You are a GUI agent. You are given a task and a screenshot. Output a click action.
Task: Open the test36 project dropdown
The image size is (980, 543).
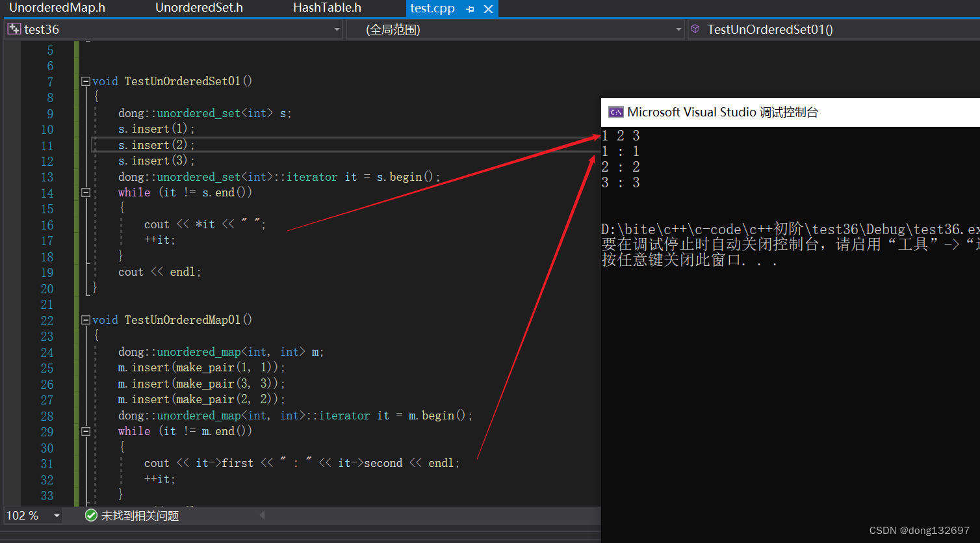point(337,29)
